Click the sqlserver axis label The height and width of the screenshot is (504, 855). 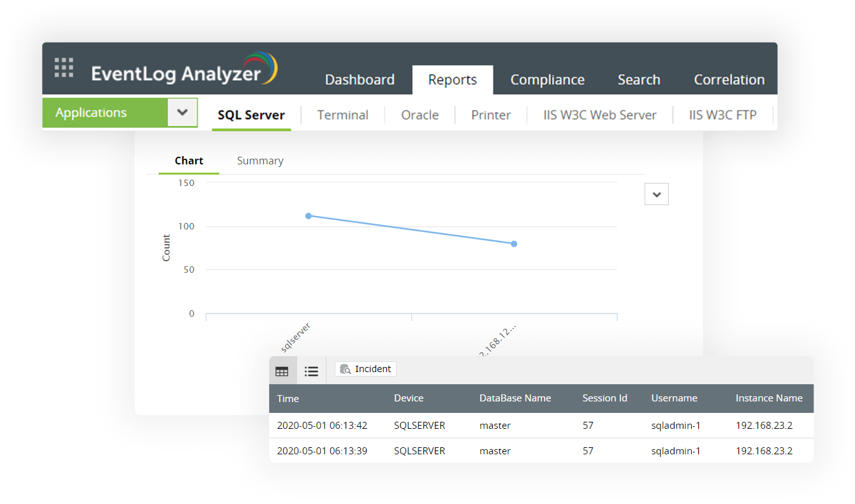296,337
